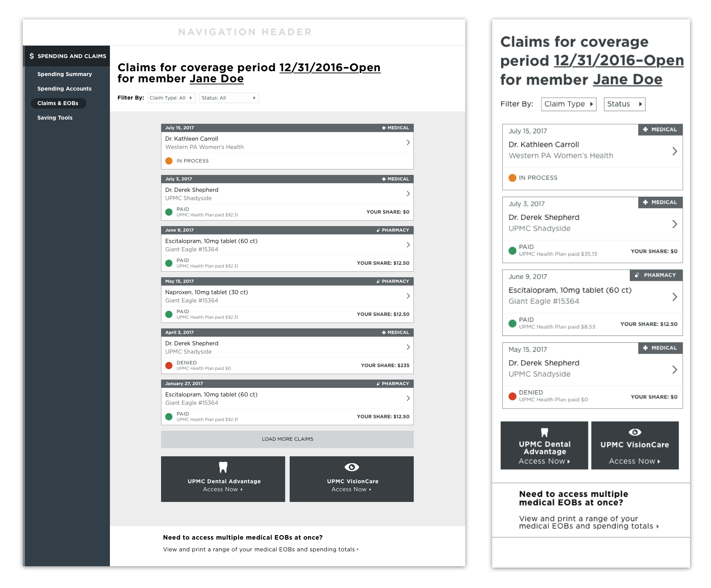The height and width of the screenshot is (588, 711).
Task: Expand desktop January 27 Escitalopram chevron
Action: 408,398
